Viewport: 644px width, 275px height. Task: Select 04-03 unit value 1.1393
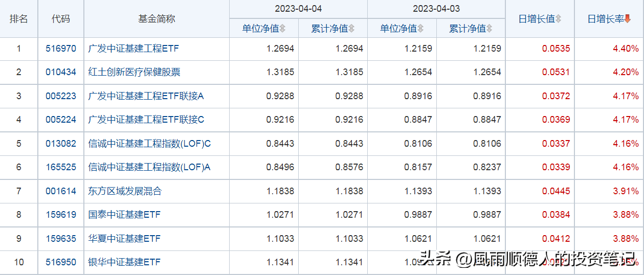coord(418,191)
